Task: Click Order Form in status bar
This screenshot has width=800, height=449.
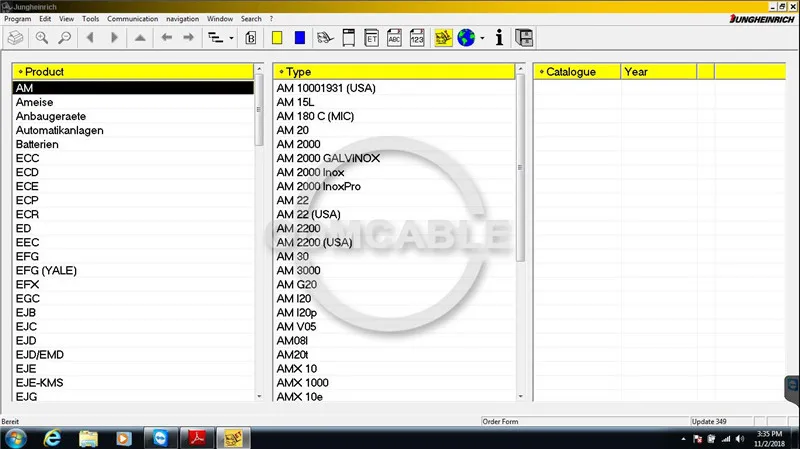Action: (x=501, y=421)
